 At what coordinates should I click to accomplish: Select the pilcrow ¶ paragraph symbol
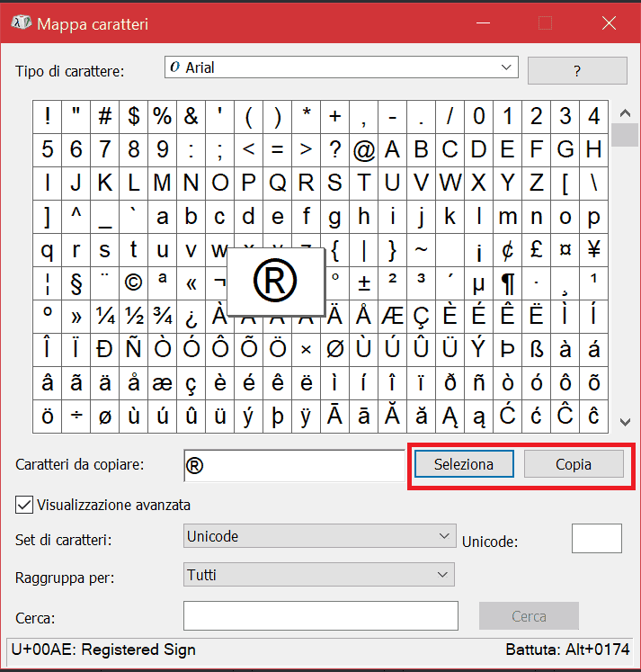[507, 282]
